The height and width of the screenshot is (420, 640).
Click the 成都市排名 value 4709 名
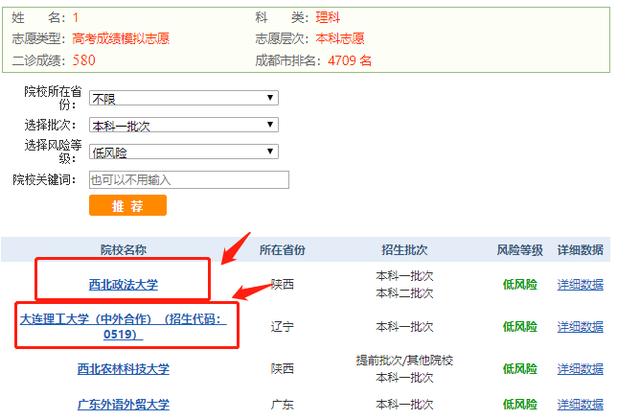tap(350, 60)
